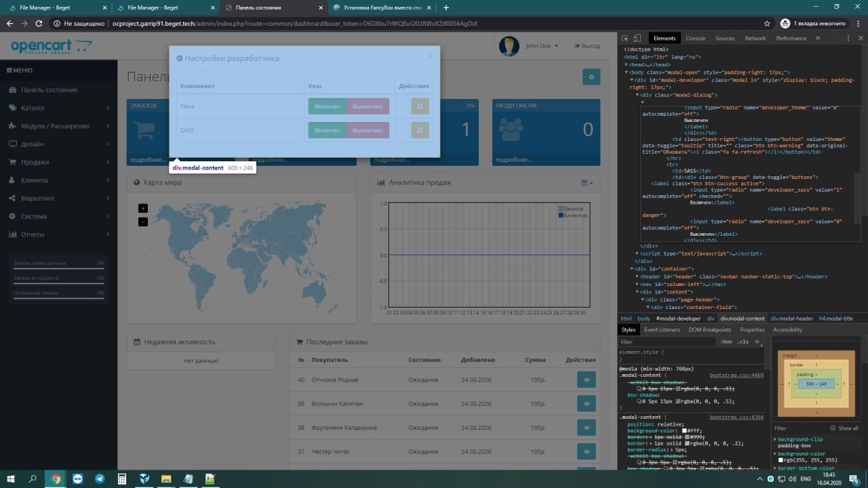Toggle the МЕНЮ hamburger sidebar
Screen dimensions: 868x488
pyautogui.click(x=20, y=70)
